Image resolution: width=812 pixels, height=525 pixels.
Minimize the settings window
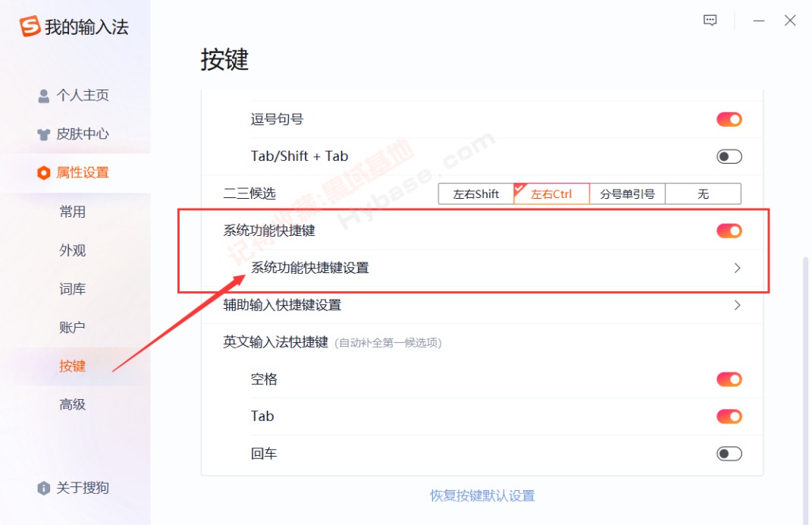point(759,20)
